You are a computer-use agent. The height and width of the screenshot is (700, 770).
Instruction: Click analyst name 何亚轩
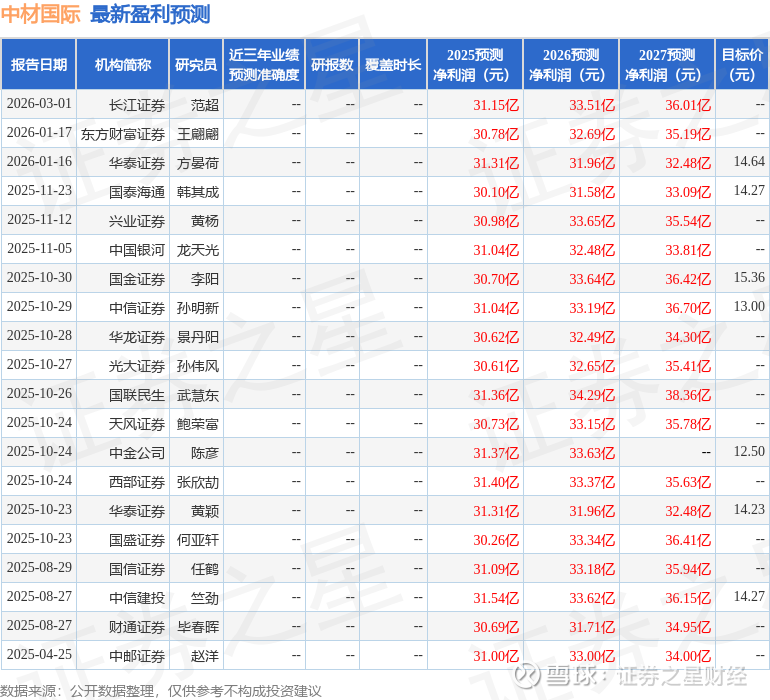[x=198, y=540]
